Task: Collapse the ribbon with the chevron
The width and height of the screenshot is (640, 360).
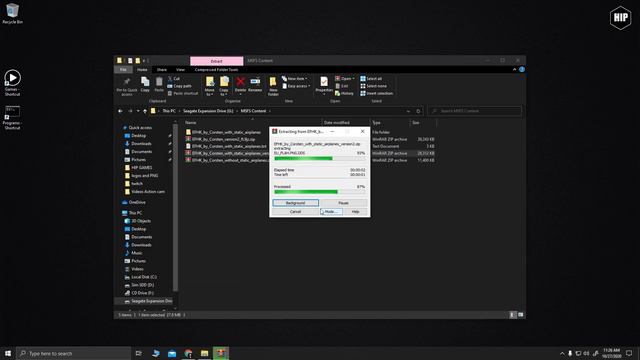Action: [x=514, y=69]
